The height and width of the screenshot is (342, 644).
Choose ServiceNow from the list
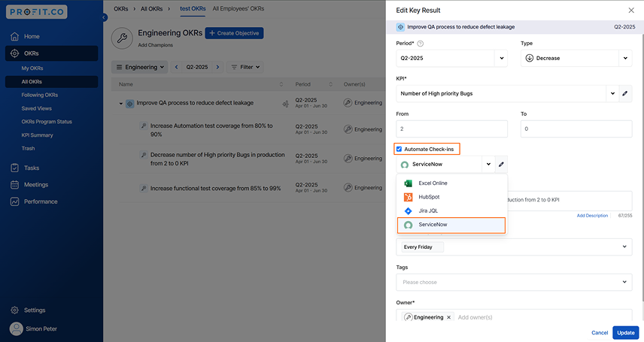pyautogui.click(x=451, y=225)
